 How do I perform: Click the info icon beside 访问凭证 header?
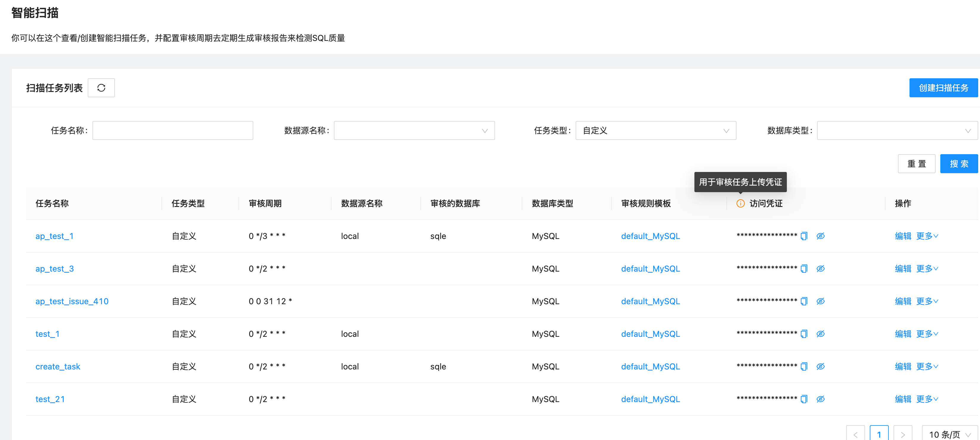tap(740, 204)
